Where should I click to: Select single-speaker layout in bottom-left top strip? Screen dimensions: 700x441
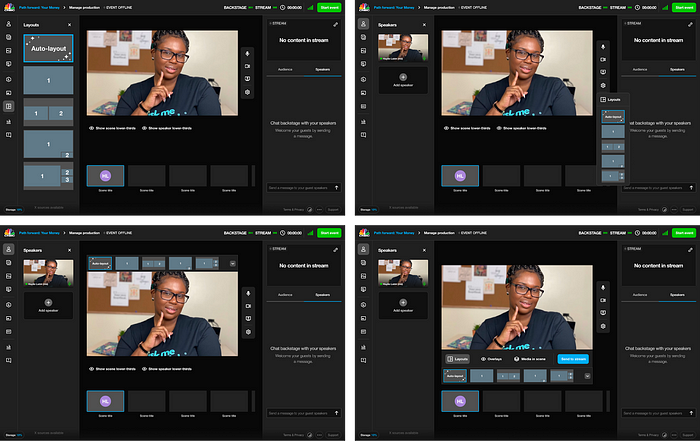[127, 263]
